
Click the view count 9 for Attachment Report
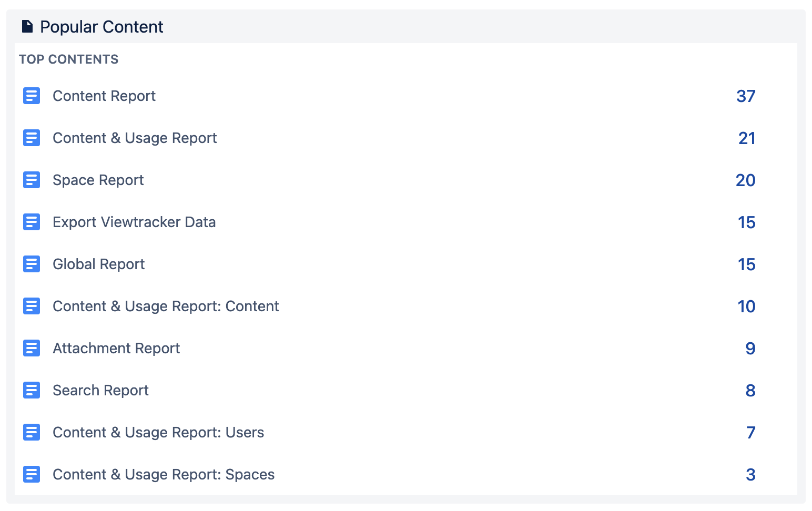tap(750, 348)
